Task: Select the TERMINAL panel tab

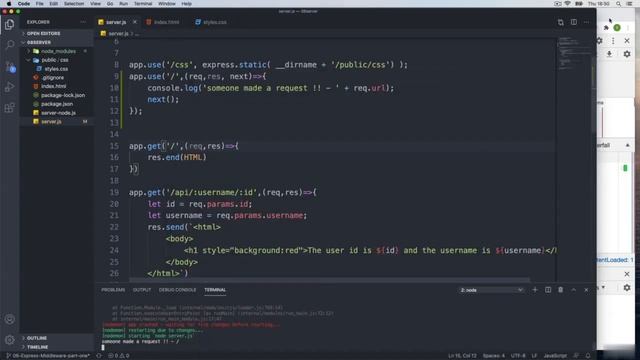Action: [215, 290]
